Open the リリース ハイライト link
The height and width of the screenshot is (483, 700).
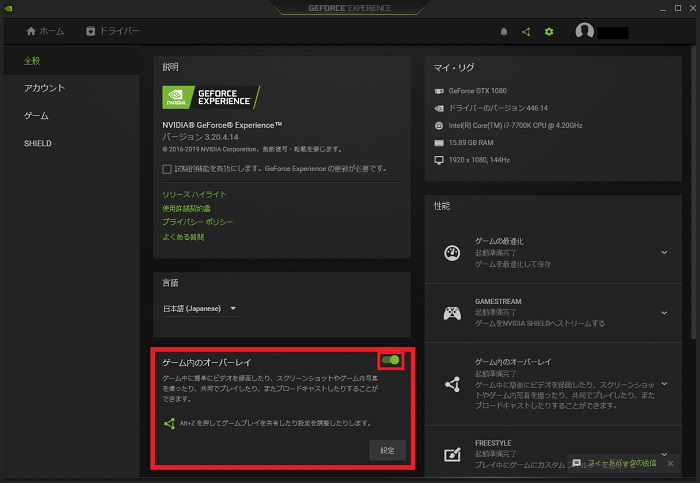pyautogui.click(x=194, y=194)
